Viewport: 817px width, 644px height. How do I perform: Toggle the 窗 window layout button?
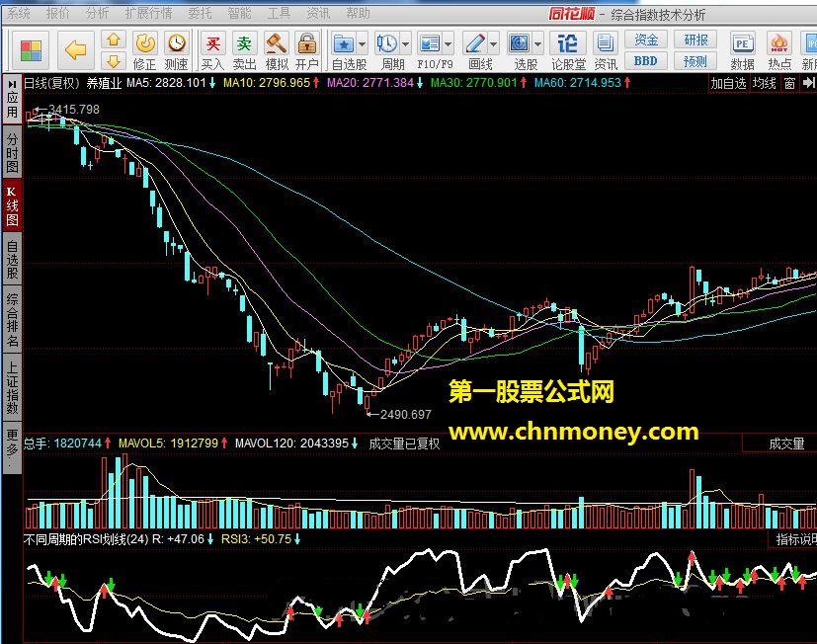(x=789, y=83)
